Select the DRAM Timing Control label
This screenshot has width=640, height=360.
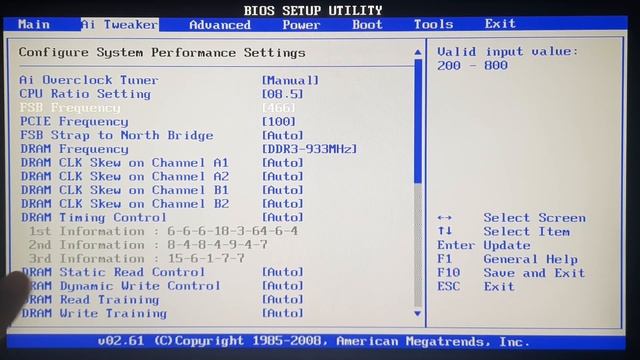(x=93, y=218)
